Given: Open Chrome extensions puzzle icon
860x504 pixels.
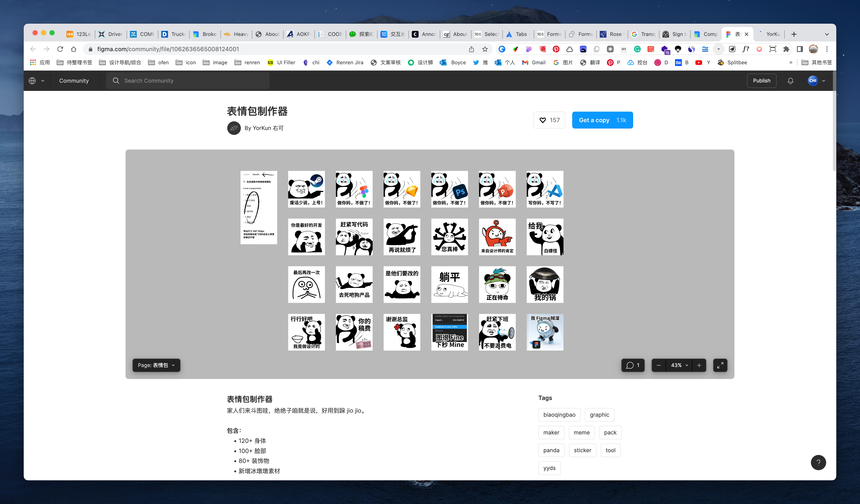Looking at the screenshot, I should 786,49.
